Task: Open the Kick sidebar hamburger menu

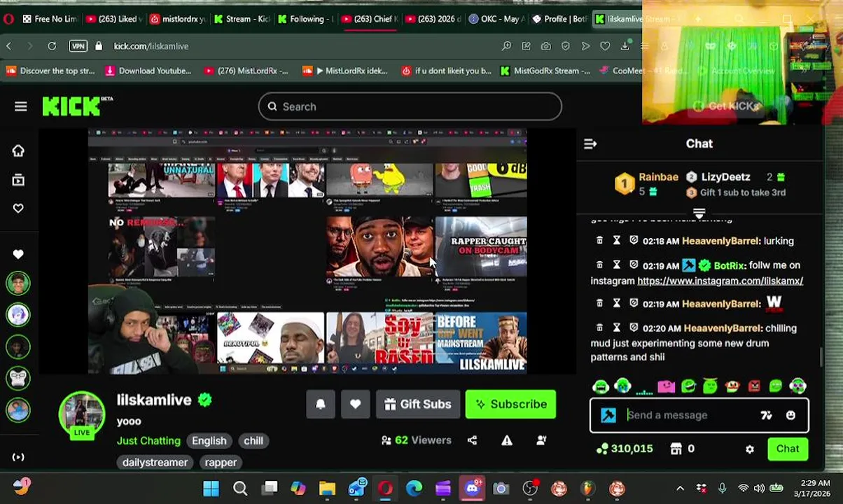Action: tap(20, 106)
